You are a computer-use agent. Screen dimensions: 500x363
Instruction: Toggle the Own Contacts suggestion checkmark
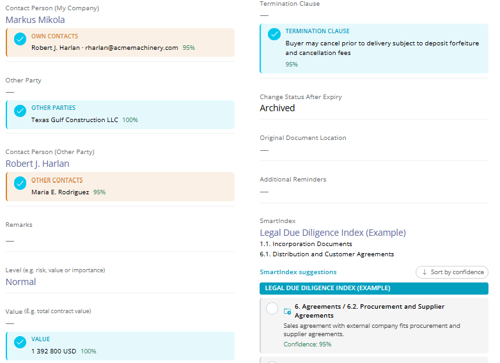coord(20,39)
